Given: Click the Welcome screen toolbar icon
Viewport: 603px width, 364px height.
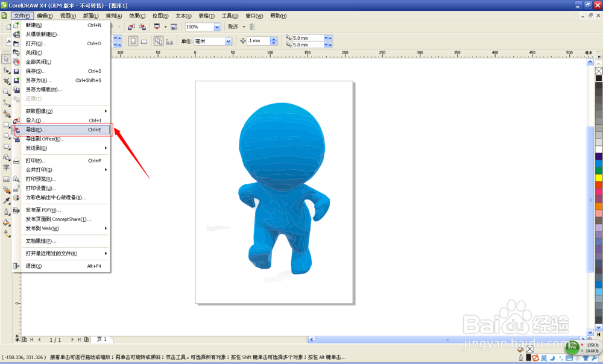Looking at the screenshot, I should click(174, 27).
